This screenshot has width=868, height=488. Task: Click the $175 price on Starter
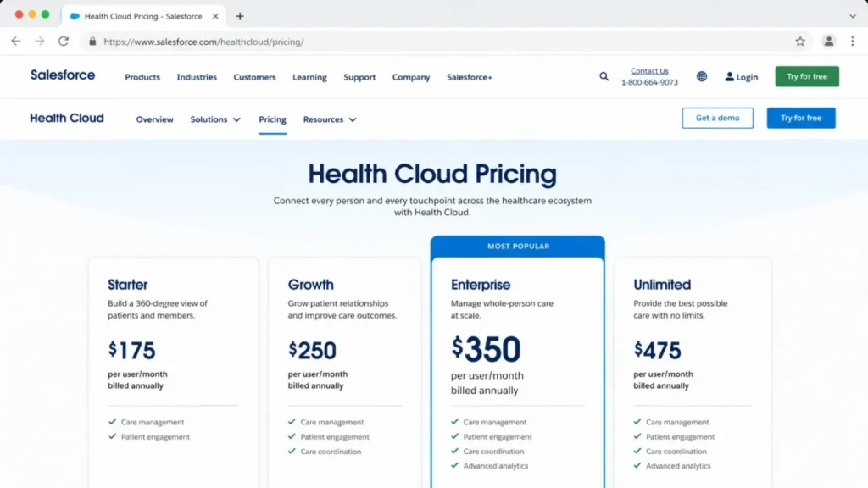coord(131,350)
